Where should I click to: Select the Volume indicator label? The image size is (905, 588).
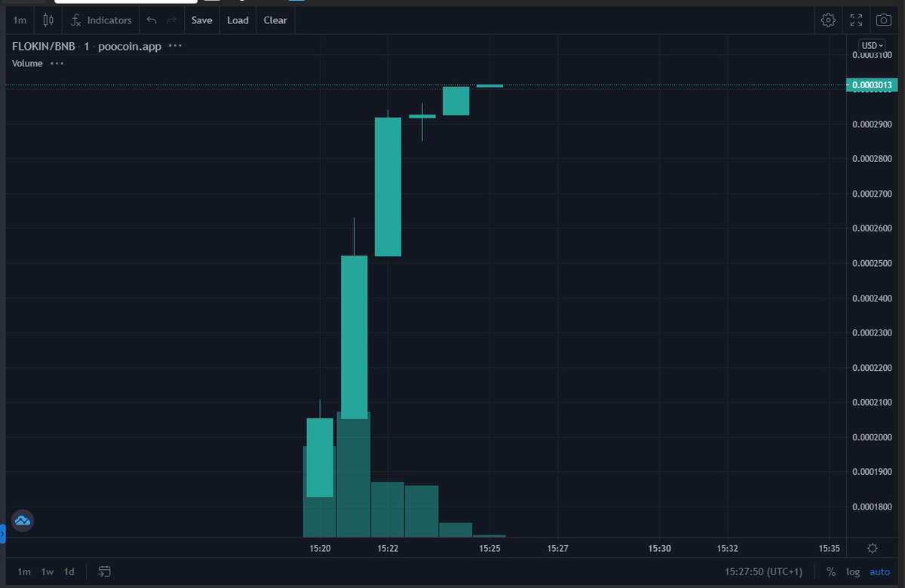coord(27,63)
